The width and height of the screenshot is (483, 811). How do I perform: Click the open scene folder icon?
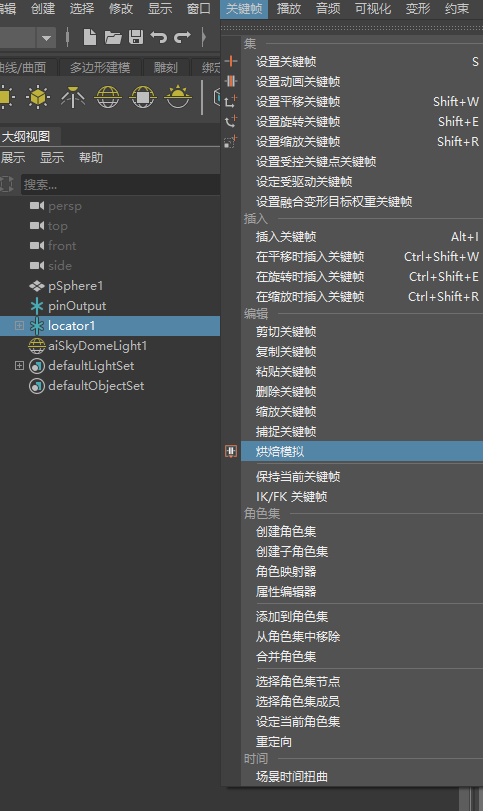(x=113, y=37)
